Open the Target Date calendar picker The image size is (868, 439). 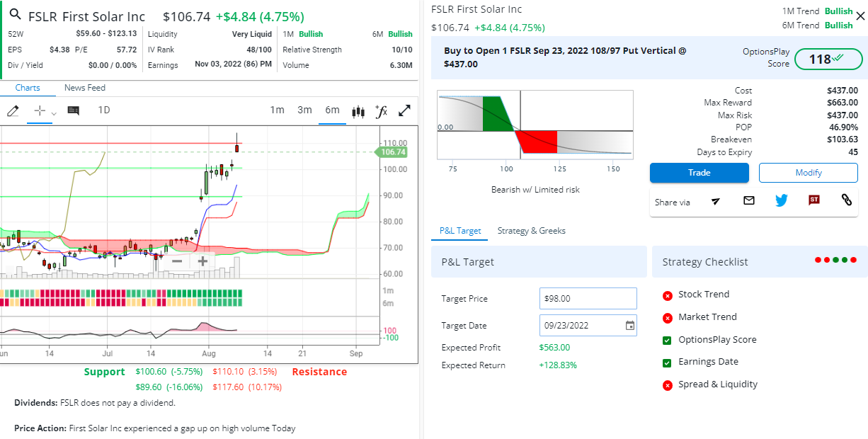630,326
